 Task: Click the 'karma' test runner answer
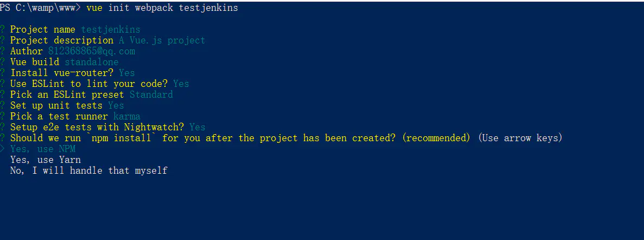click(127, 116)
